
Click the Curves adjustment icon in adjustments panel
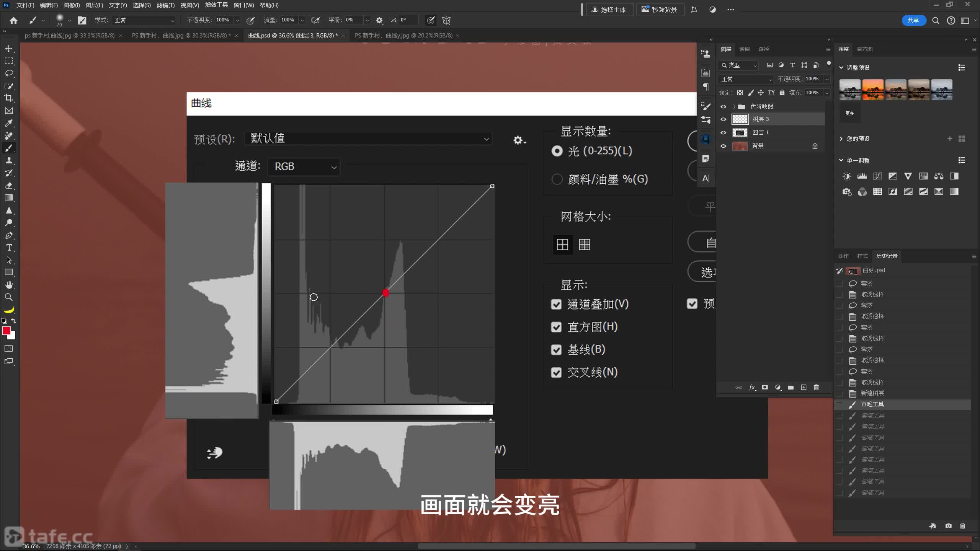[x=877, y=176]
